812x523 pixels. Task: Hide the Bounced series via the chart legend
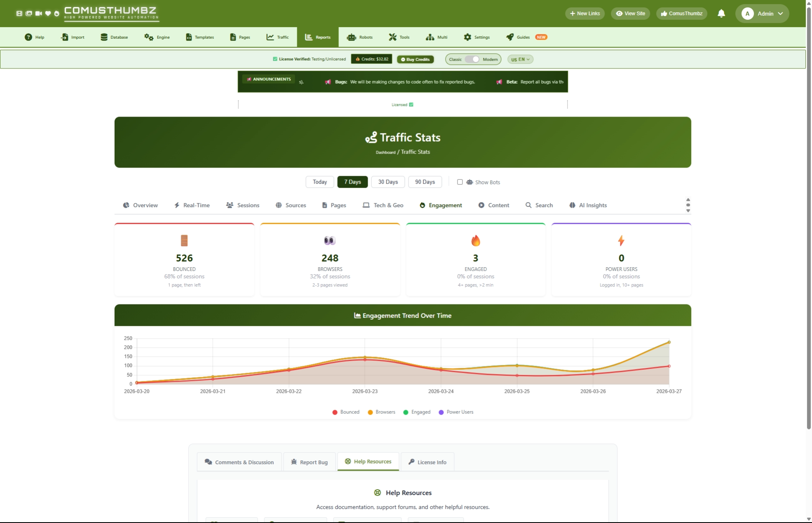point(345,412)
